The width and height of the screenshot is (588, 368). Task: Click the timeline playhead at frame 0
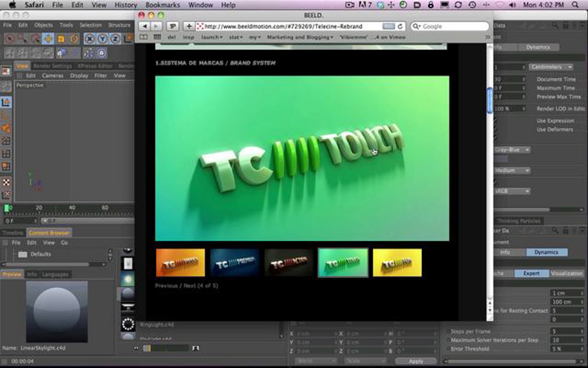(7, 208)
